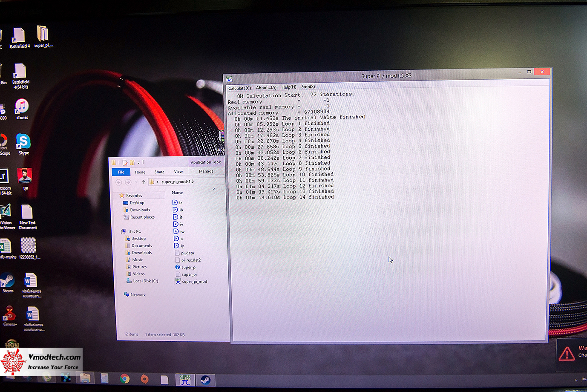Click the warning notification icon at screen edge
587x392 pixels.
[567, 353]
